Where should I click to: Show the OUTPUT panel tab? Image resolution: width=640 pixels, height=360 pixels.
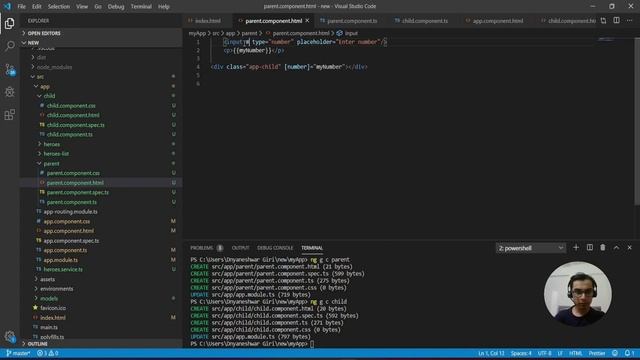coord(240,248)
